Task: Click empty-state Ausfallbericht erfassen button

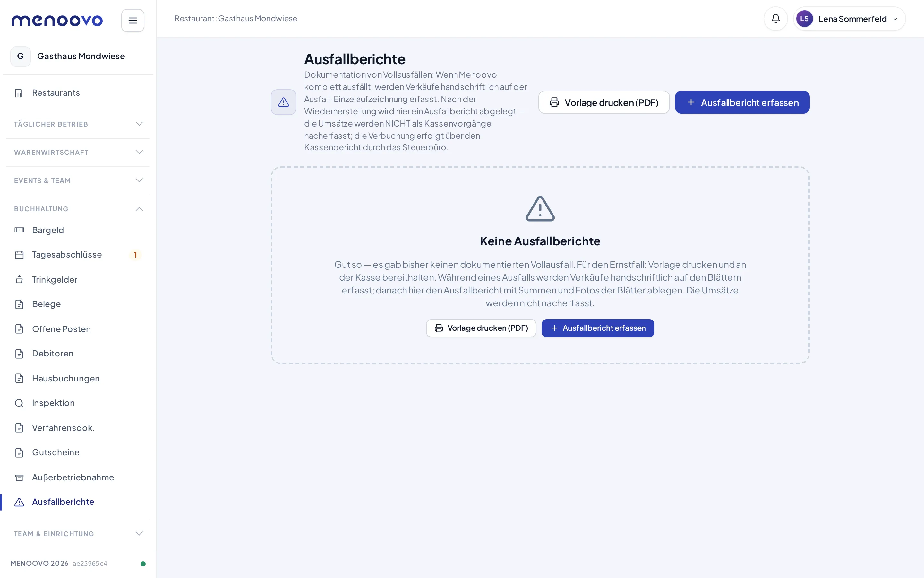Action: click(597, 328)
